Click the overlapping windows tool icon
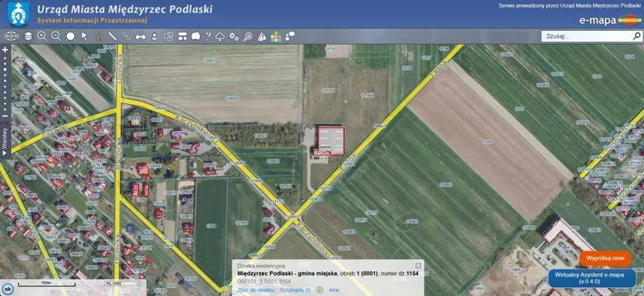Screen dimensions: 644x296 168,36
